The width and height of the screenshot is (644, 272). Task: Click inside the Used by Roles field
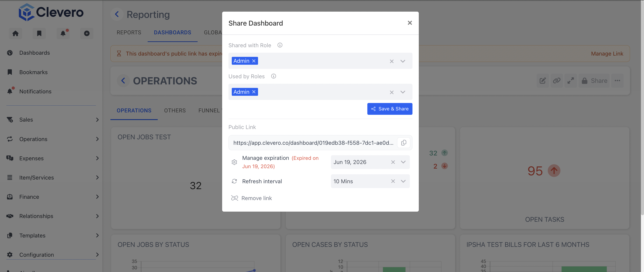320,92
